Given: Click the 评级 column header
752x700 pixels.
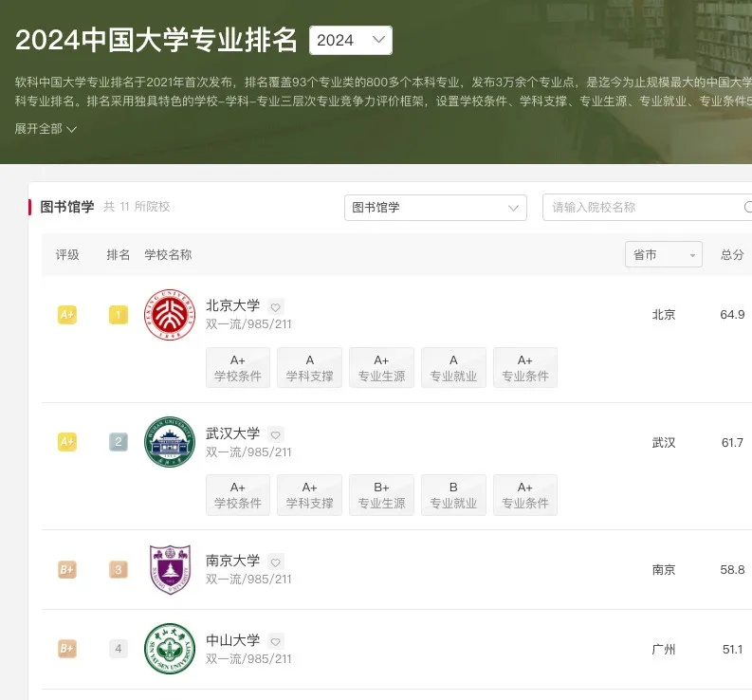Looking at the screenshot, I should pos(67,255).
